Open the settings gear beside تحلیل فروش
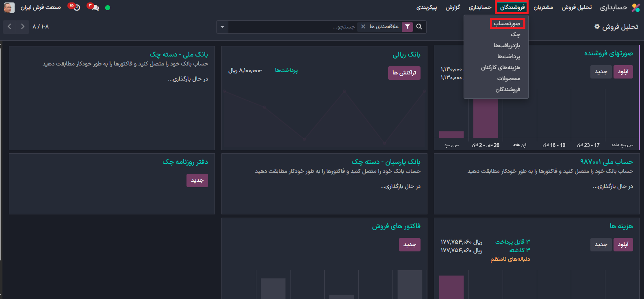 point(597,27)
